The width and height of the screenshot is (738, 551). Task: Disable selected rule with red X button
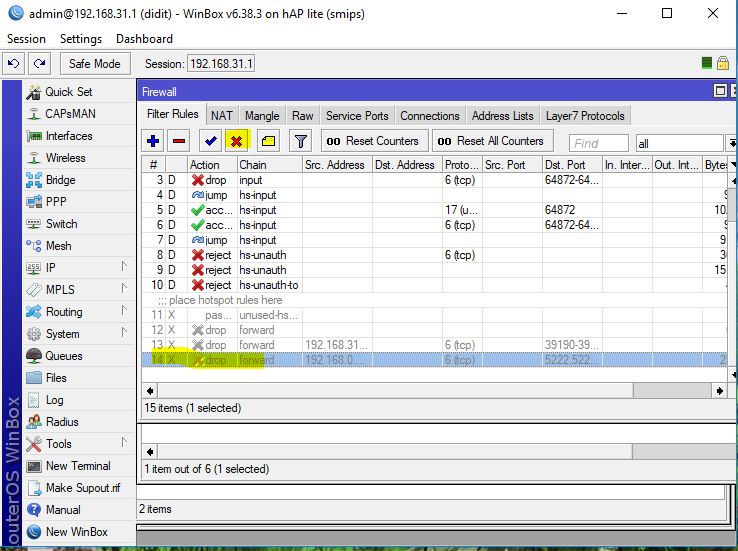237,141
